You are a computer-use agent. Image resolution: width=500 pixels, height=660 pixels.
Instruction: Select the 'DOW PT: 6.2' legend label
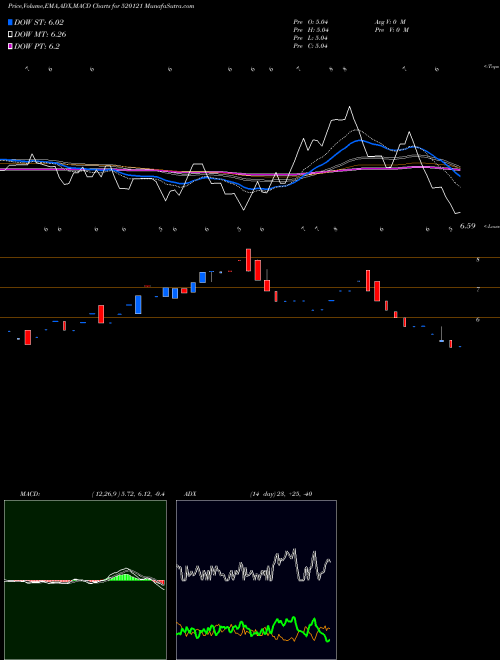pyautogui.click(x=37, y=46)
